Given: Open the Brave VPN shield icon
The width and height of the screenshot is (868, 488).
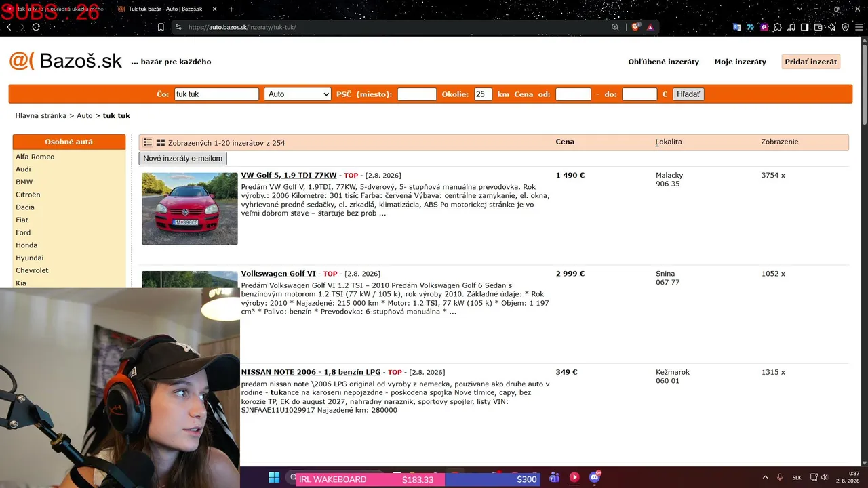Looking at the screenshot, I should point(845,27).
